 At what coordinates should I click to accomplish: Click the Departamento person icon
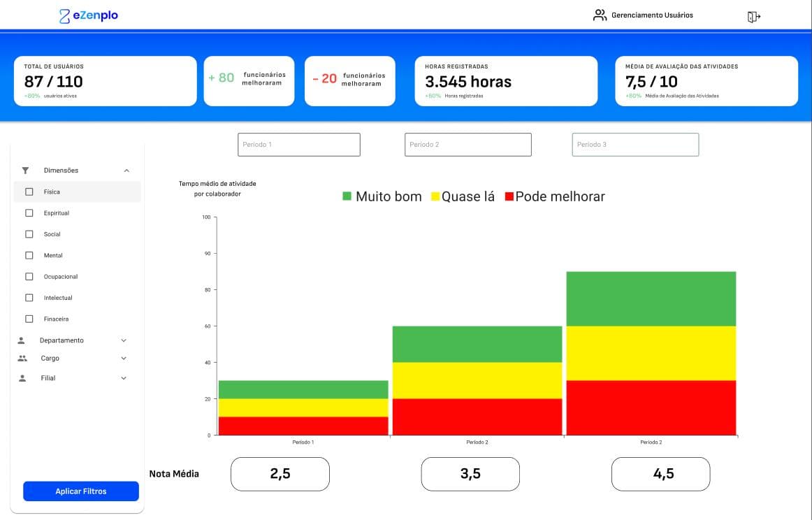[x=21, y=340]
